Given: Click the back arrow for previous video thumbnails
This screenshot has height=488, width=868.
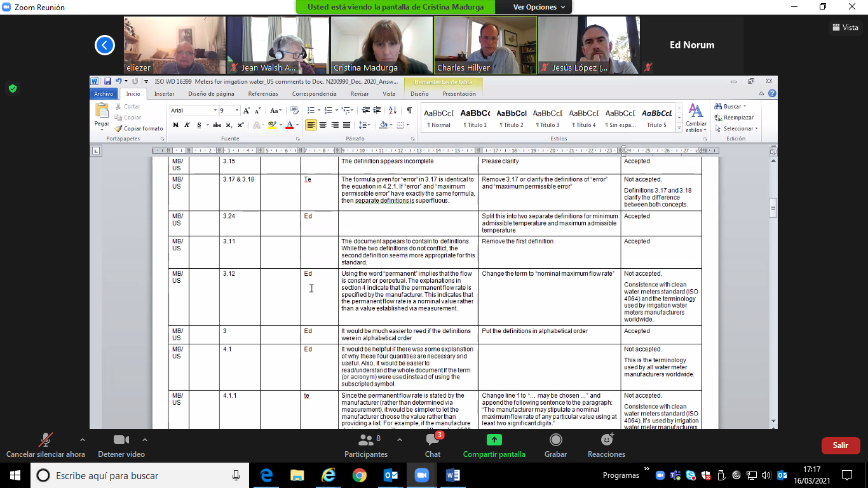Looking at the screenshot, I should pos(105,45).
